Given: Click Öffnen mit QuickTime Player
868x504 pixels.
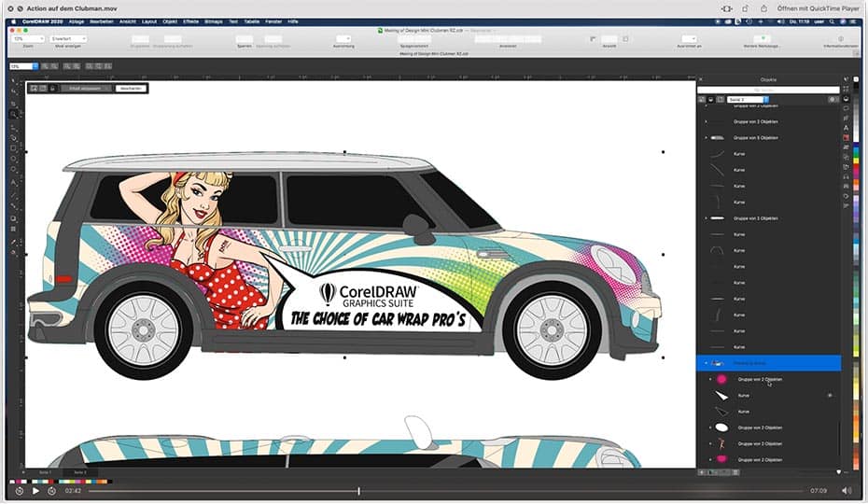Looking at the screenshot, I should click(819, 8).
